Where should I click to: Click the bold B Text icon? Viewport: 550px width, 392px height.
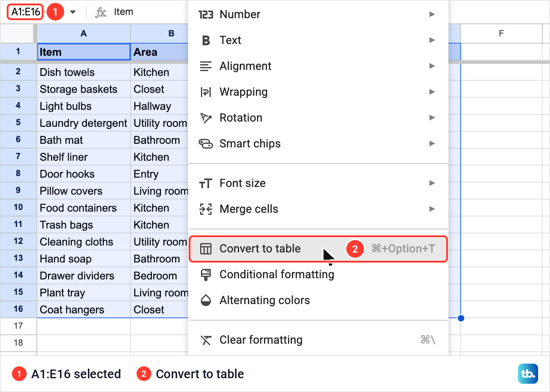point(206,40)
